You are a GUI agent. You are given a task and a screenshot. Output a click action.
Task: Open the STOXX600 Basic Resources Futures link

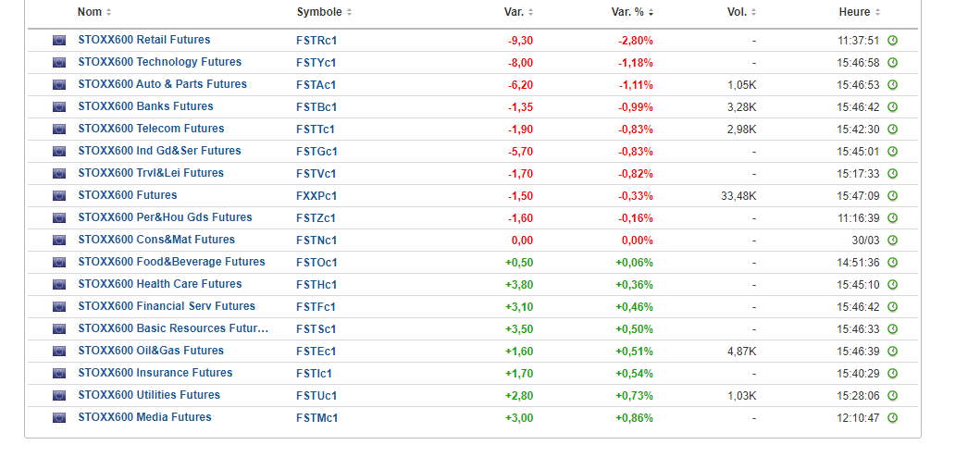pos(173,328)
